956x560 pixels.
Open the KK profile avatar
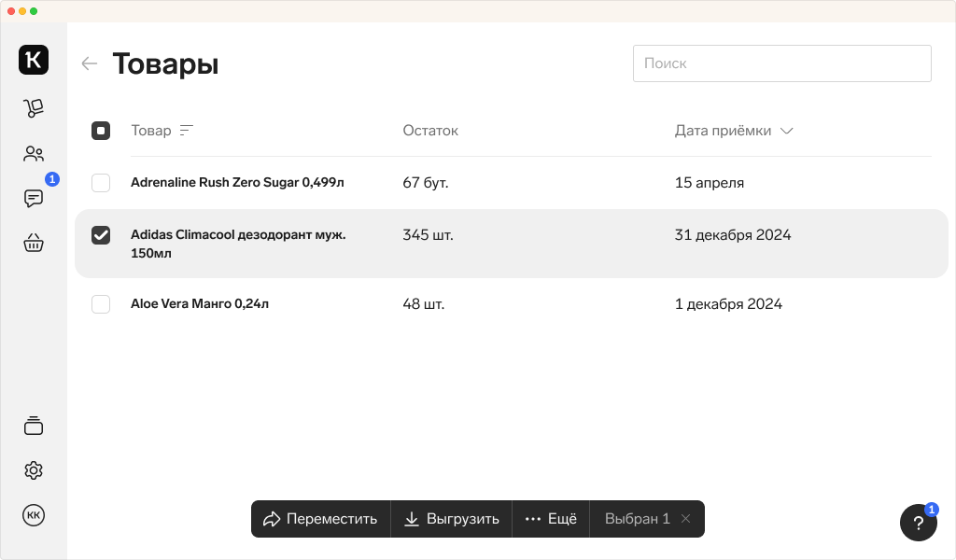34,515
